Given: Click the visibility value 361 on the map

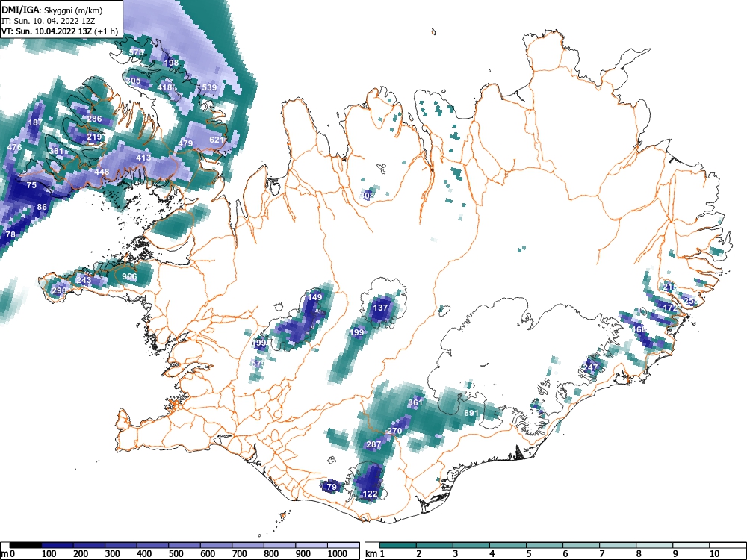Looking at the screenshot, I should (415, 403).
